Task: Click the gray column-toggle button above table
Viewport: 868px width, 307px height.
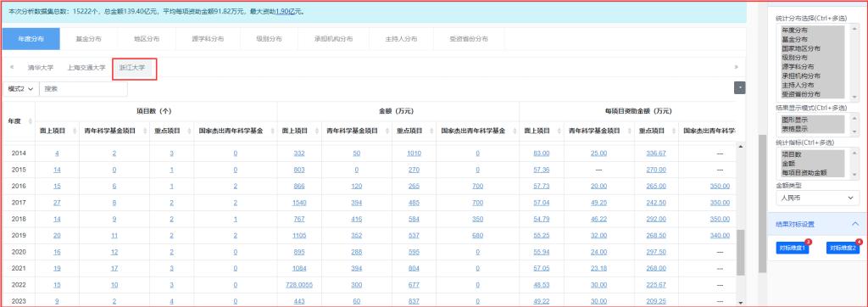Action: click(739, 87)
